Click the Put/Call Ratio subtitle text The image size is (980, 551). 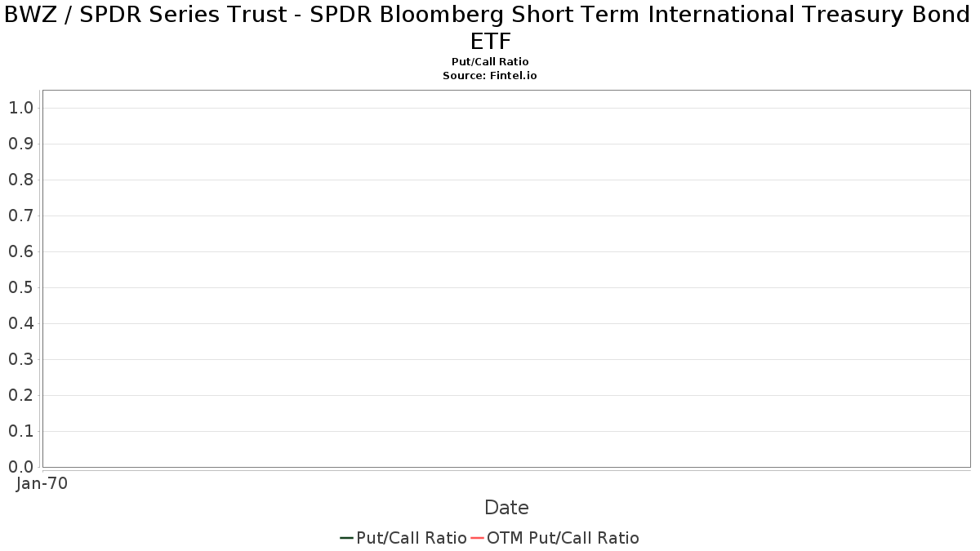coord(490,62)
